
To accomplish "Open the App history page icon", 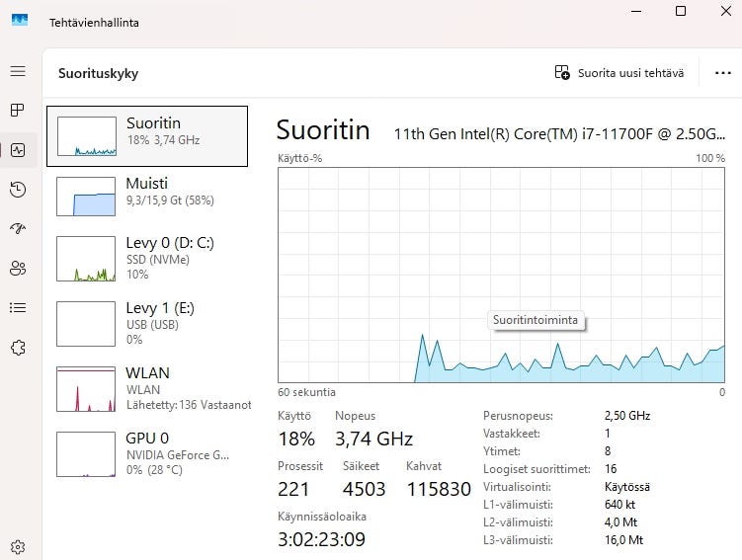I will tap(17, 190).
